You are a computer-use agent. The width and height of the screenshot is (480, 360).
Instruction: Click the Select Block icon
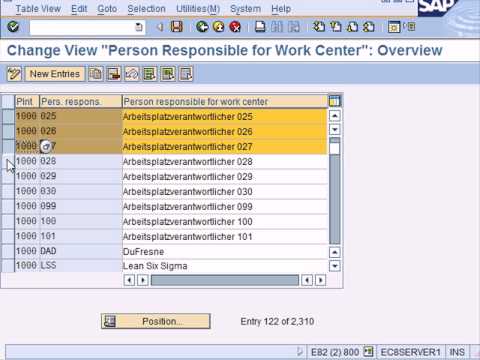coord(168,74)
